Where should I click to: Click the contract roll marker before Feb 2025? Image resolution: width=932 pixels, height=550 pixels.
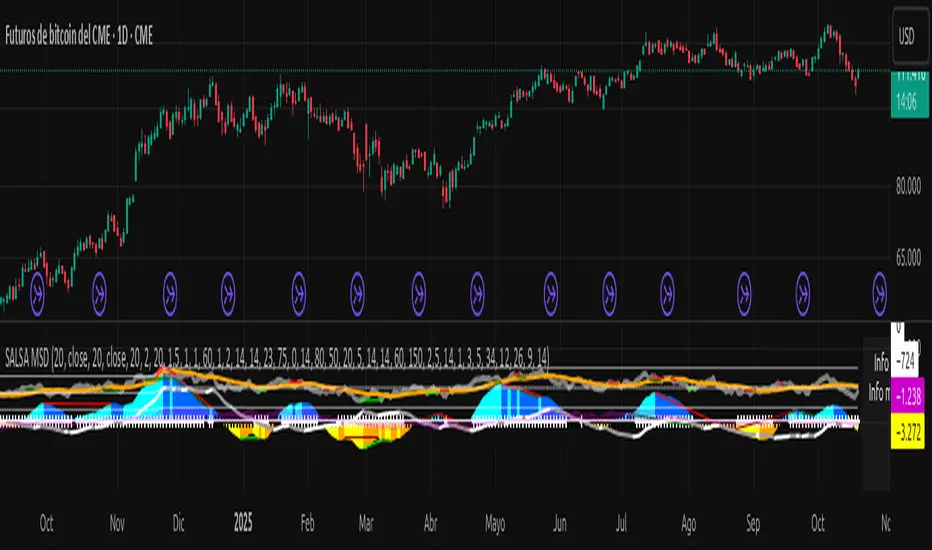[299, 293]
